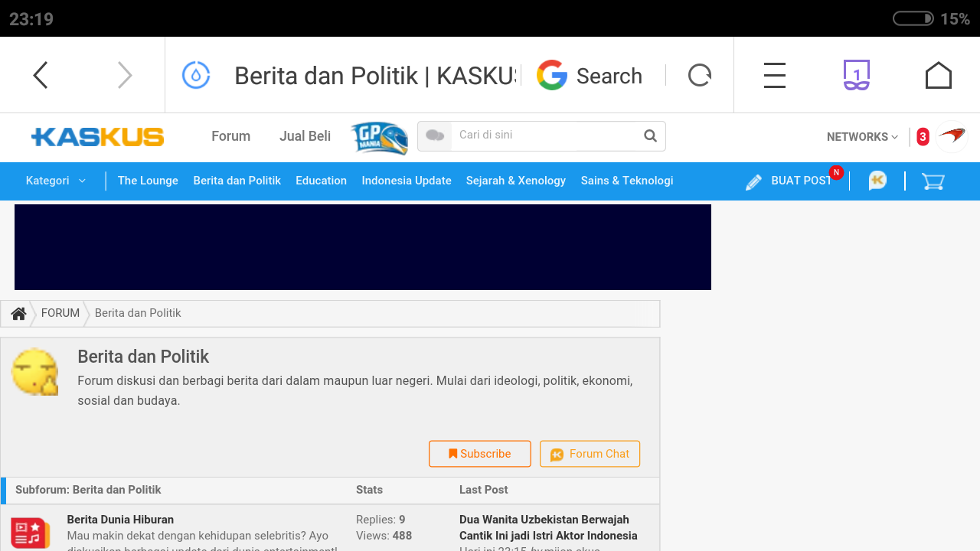The width and height of the screenshot is (980, 551).
Task: Click the Stats column header
Action: point(369,490)
